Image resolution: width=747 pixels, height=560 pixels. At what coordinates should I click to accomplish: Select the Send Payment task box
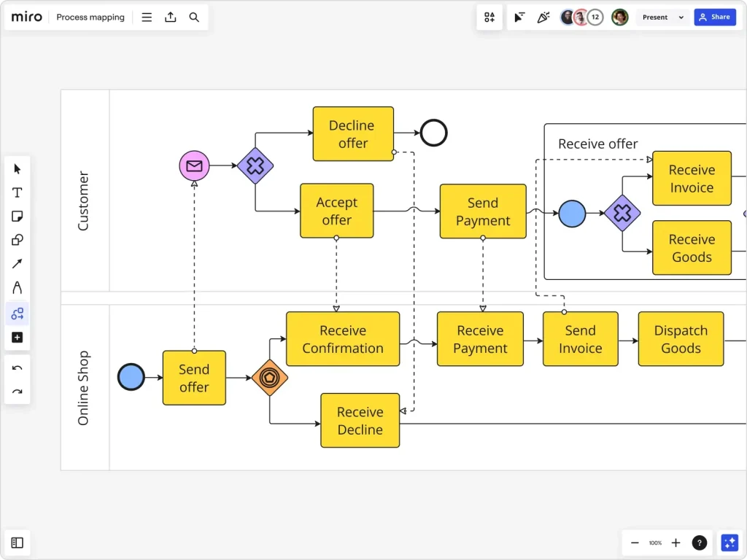(x=482, y=211)
